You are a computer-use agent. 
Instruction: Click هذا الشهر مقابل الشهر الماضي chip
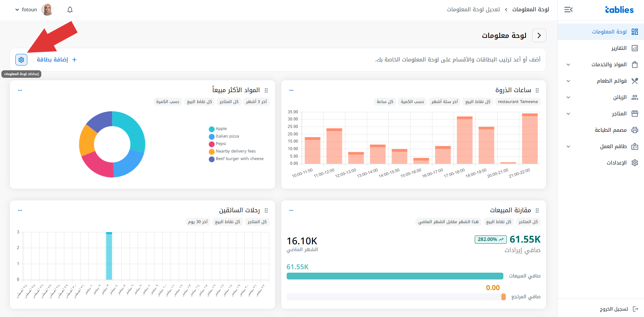(448, 222)
